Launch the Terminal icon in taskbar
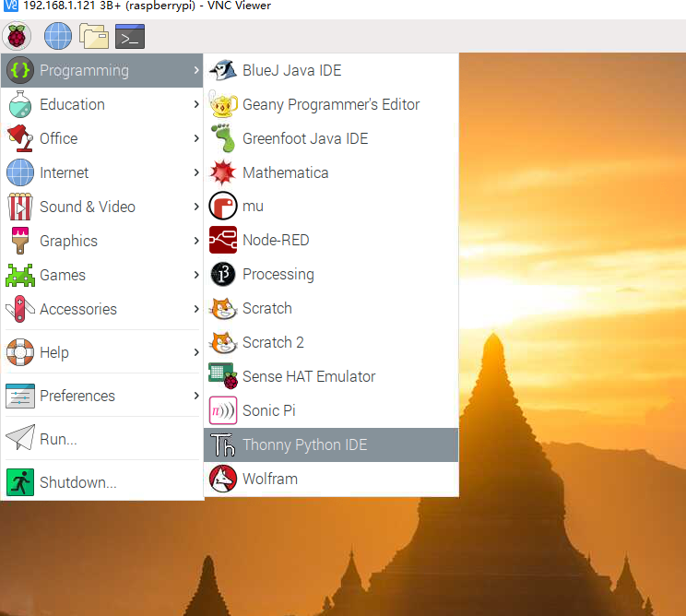 [x=130, y=36]
